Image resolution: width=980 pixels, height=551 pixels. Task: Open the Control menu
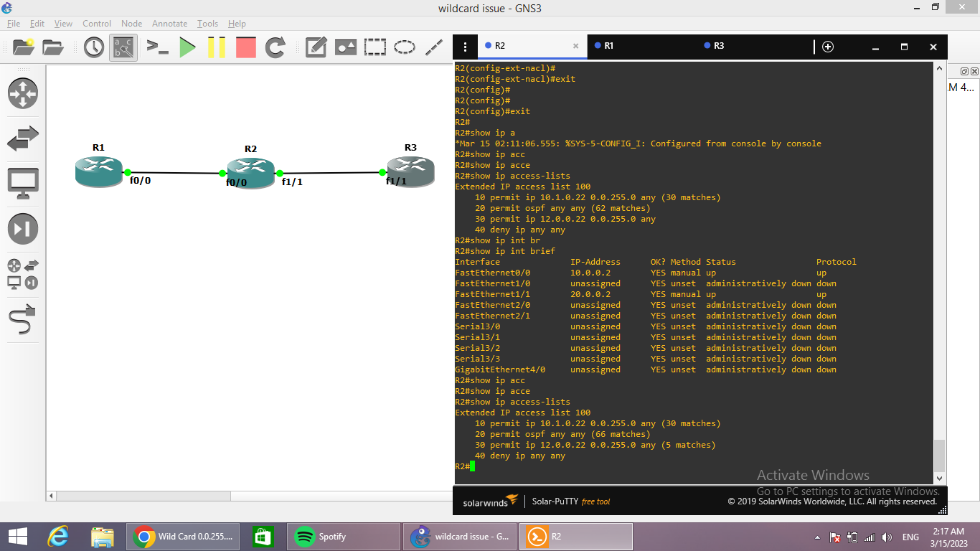pos(97,23)
